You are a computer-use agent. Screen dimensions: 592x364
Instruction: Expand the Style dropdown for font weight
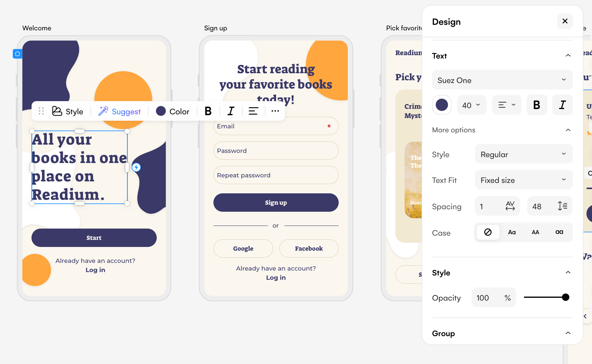click(x=523, y=154)
